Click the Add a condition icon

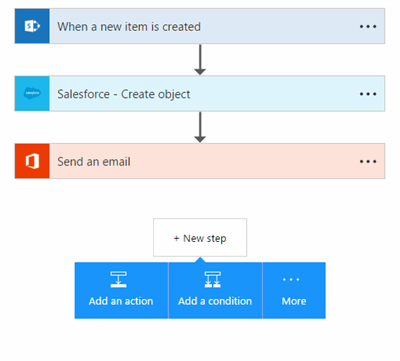[x=213, y=279]
